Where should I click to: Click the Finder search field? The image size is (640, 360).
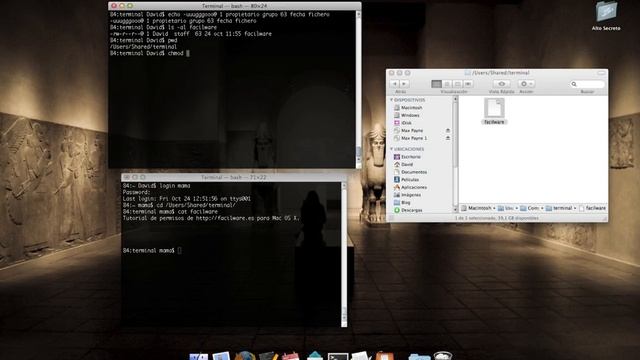(587, 84)
